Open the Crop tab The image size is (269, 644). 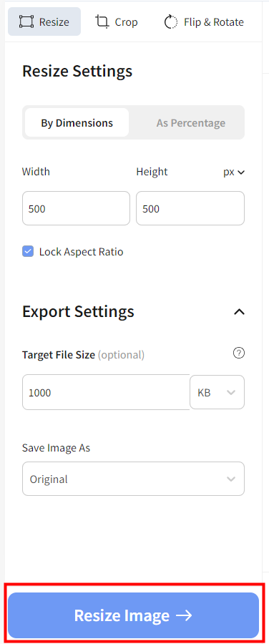pos(116,21)
